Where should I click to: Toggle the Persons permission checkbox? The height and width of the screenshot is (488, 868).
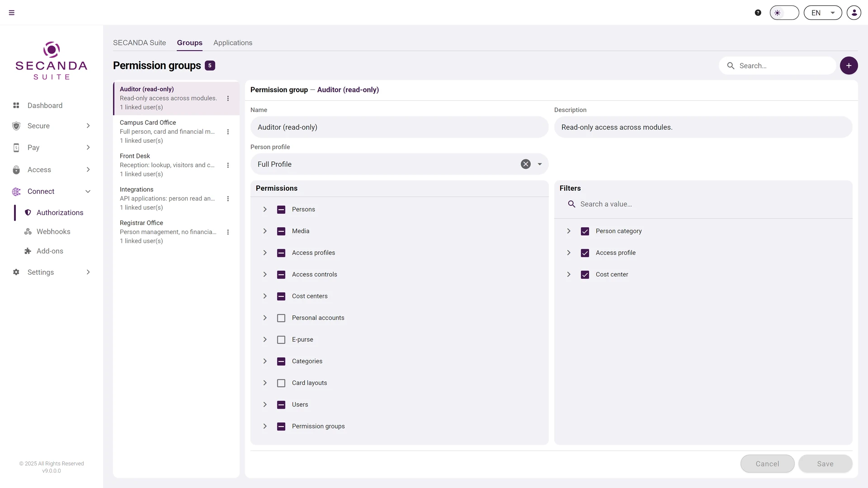(x=281, y=210)
